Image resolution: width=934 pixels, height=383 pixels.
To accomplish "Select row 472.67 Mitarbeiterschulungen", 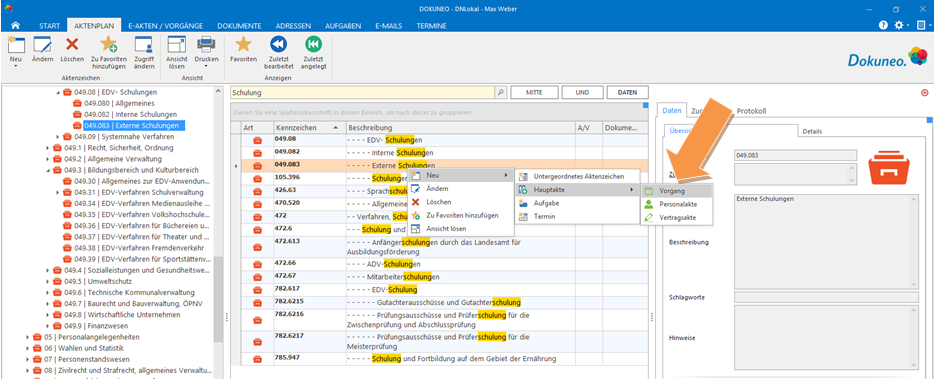I will point(439,277).
